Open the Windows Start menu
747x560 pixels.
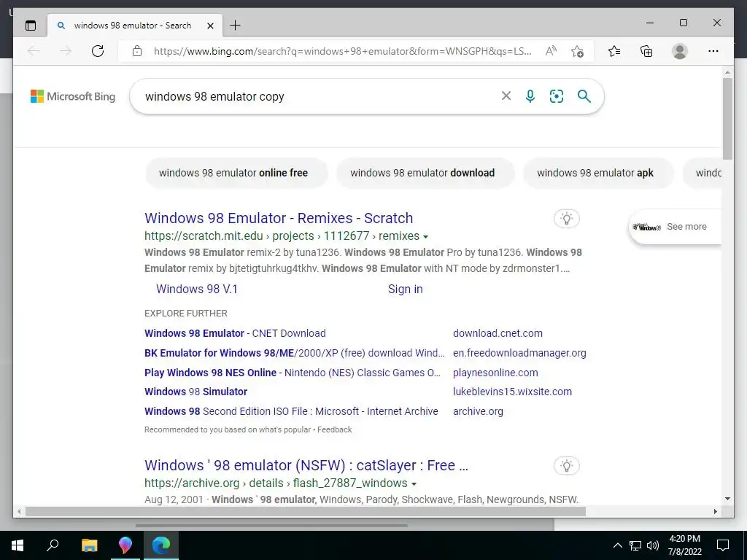[x=18, y=545]
